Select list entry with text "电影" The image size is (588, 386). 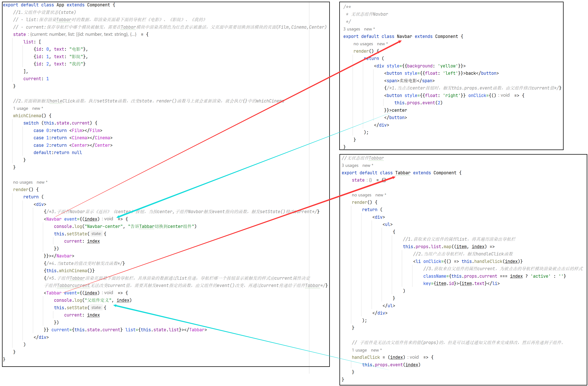(60, 49)
